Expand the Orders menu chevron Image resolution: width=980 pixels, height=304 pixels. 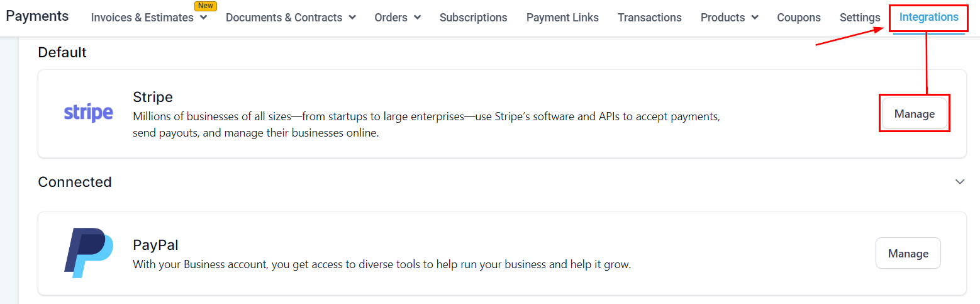click(417, 18)
